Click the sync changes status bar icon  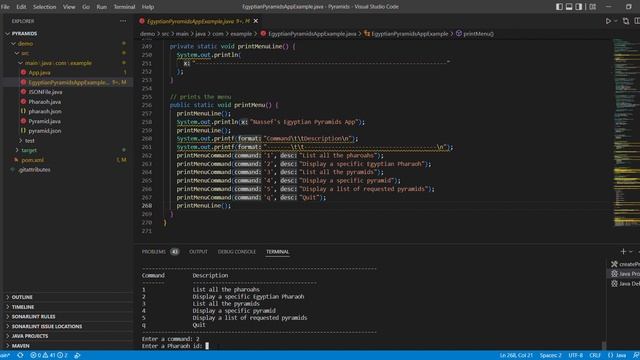[20, 355]
